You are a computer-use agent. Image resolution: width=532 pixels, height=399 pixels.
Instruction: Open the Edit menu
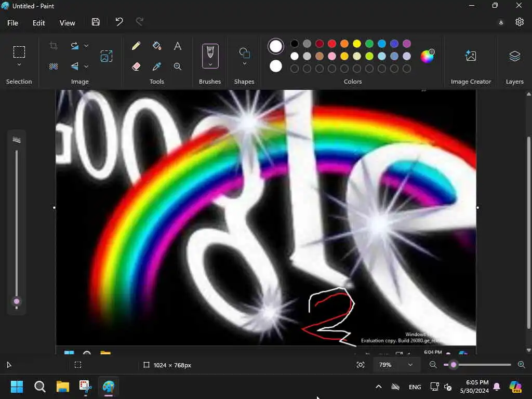click(38, 23)
